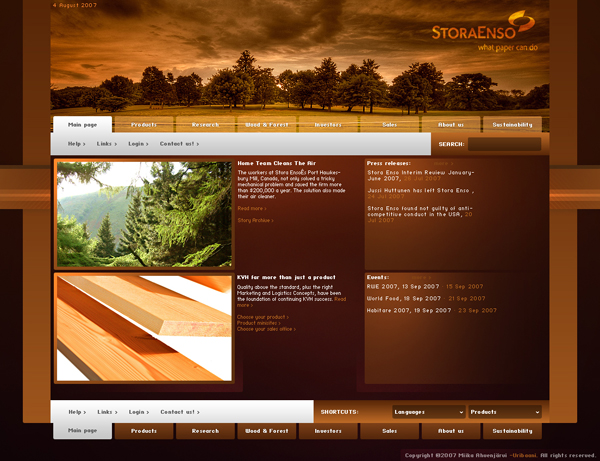Open the Investors tab in top navigation

[328, 125]
